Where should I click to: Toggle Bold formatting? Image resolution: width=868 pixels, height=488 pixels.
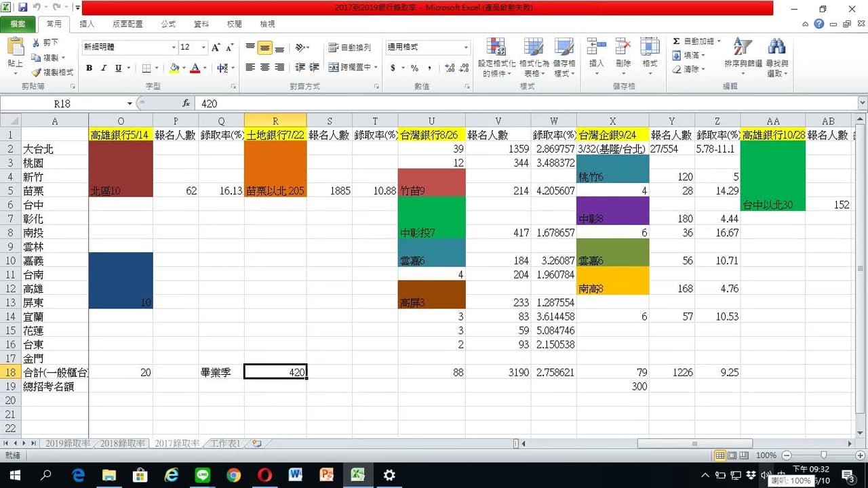[x=89, y=68]
